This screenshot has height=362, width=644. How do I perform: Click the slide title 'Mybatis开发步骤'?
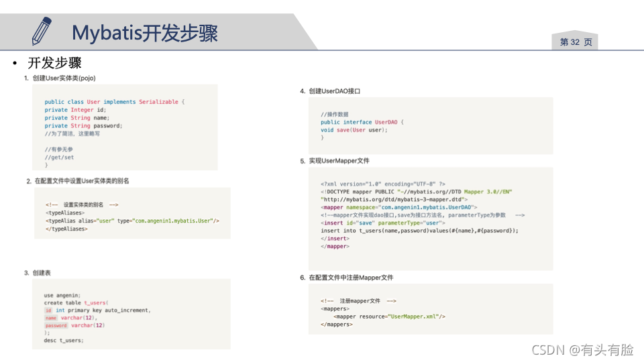(x=145, y=33)
